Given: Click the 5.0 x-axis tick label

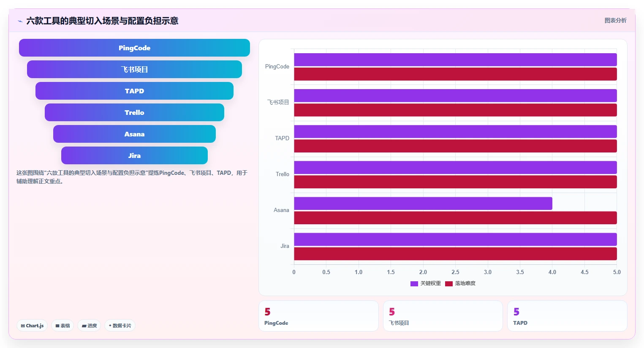Looking at the screenshot, I should pyautogui.click(x=617, y=272).
